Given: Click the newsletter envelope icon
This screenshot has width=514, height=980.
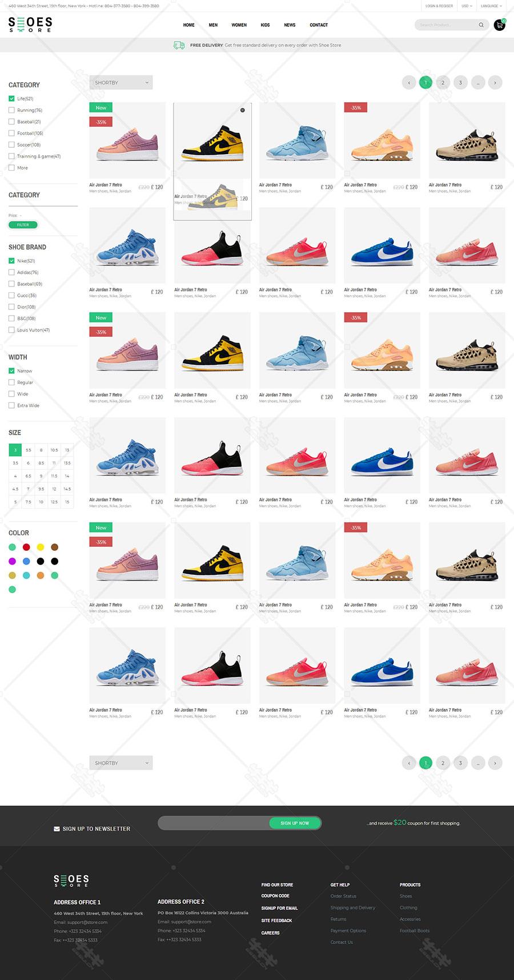Looking at the screenshot, I should coord(57,829).
